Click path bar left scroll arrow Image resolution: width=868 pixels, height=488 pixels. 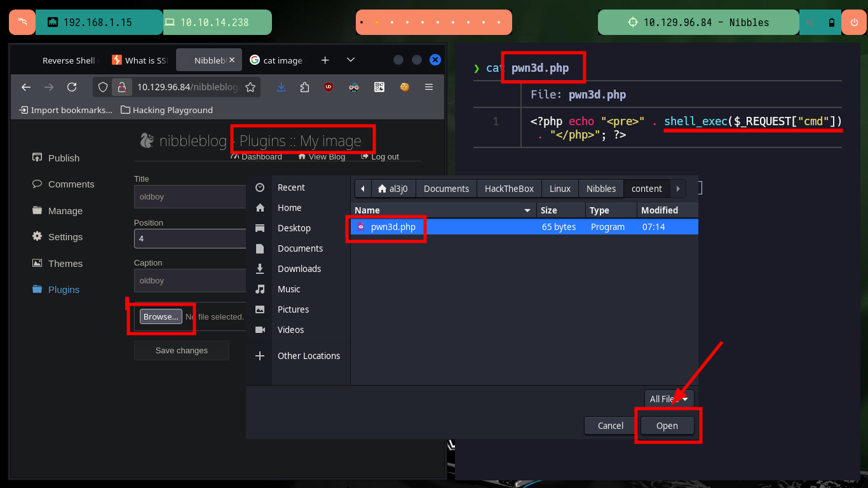point(363,189)
